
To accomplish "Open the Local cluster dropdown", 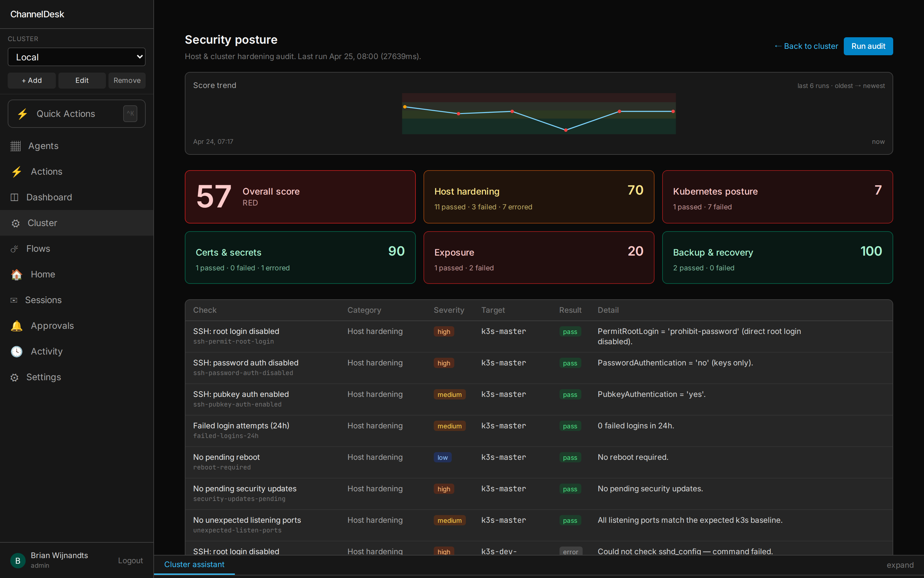I will click(x=76, y=57).
